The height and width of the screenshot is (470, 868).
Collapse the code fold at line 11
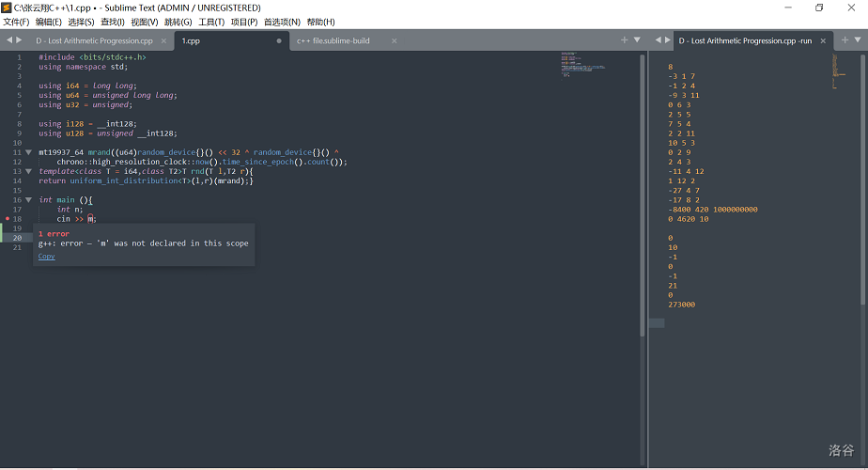click(28, 152)
